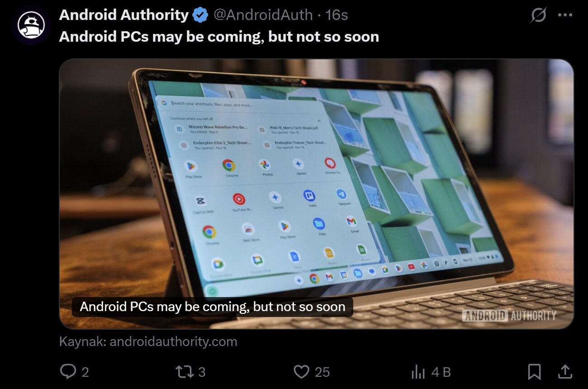Image resolution: width=588 pixels, height=389 pixels.
Task: Open the three-dot more options menu
Action: pyautogui.click(x=565, y=15)
